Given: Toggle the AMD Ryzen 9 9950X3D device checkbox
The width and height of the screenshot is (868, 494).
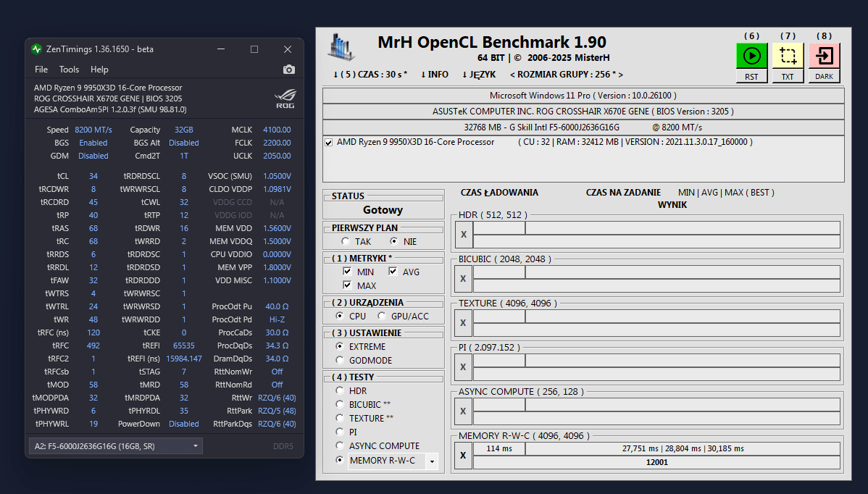Looking at the screenshot, I should [329, 142].
